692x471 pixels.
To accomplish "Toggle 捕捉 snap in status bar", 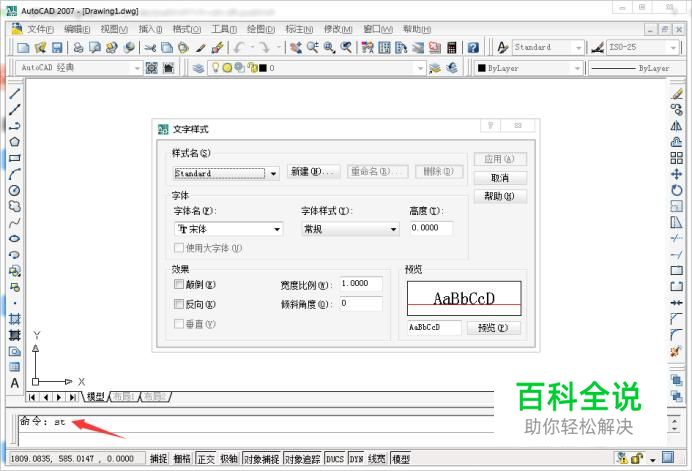I will tap(158, 459).
